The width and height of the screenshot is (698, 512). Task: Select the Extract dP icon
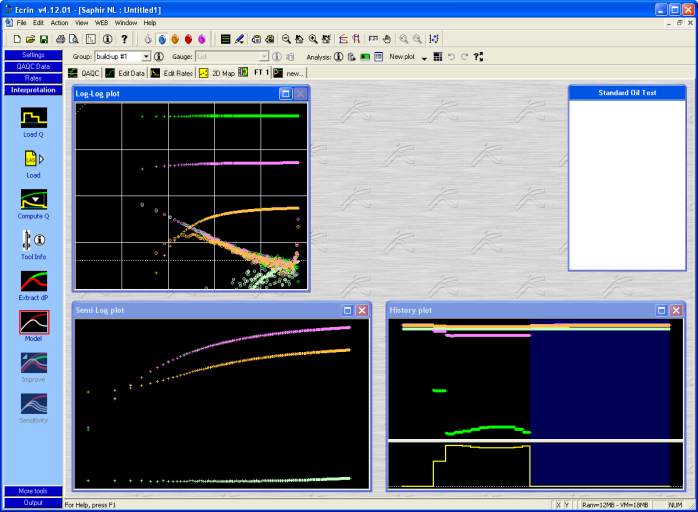point(33,281)
